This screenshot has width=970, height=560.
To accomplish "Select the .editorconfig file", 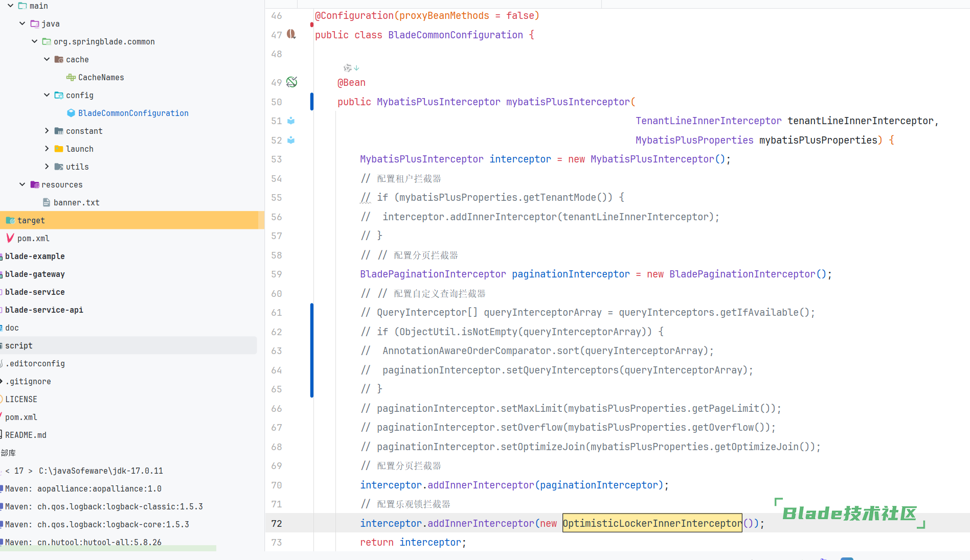I will [x=35, y=363].
